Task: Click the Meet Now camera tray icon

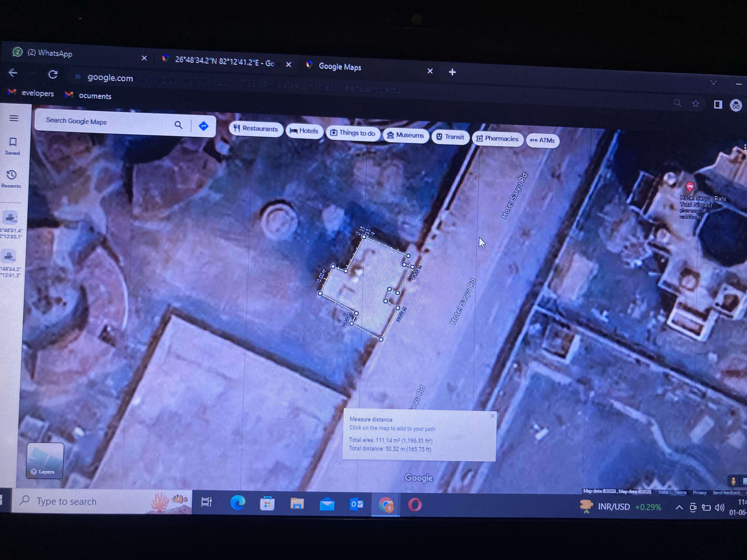Action: [x=693, y=507]
